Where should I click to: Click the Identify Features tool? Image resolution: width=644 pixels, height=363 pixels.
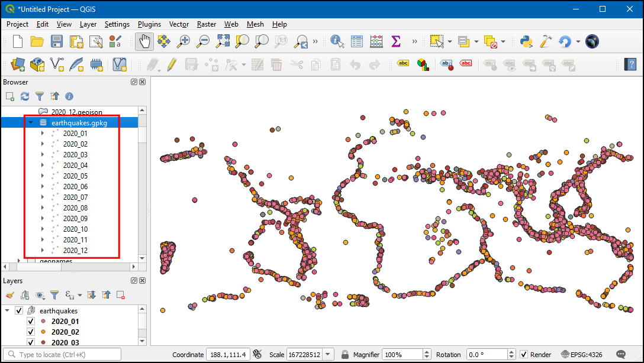[337, 41]
